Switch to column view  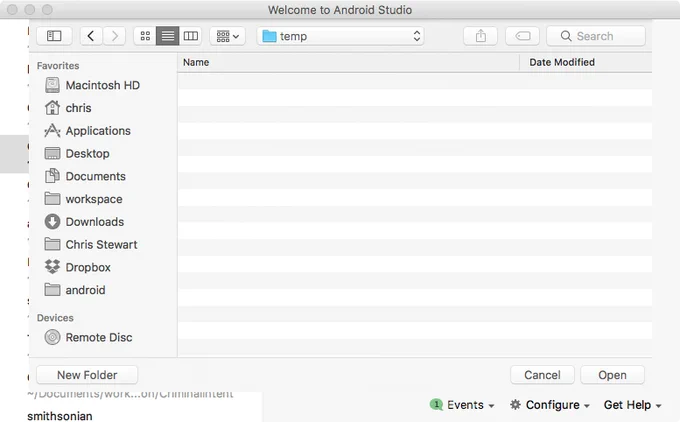point(190,36)
